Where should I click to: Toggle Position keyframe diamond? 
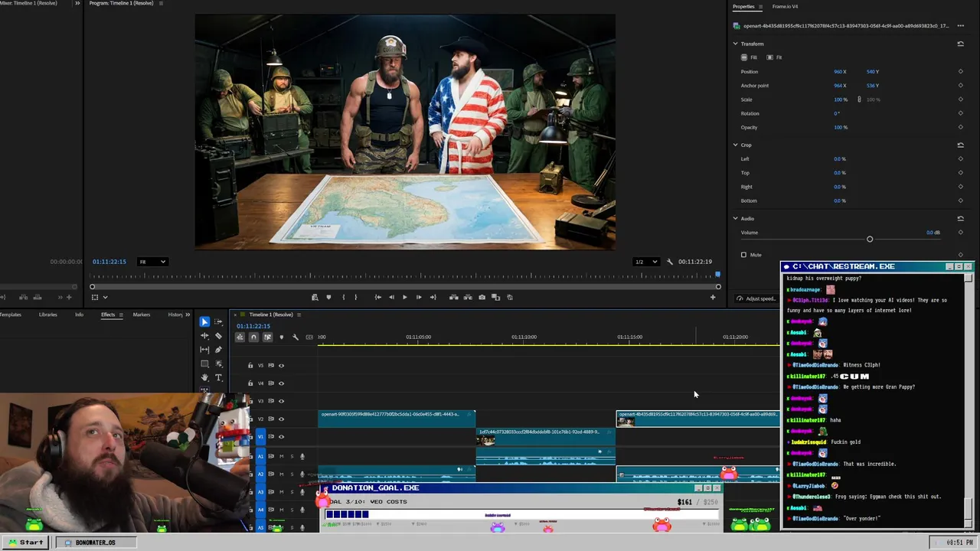[960, 72]
